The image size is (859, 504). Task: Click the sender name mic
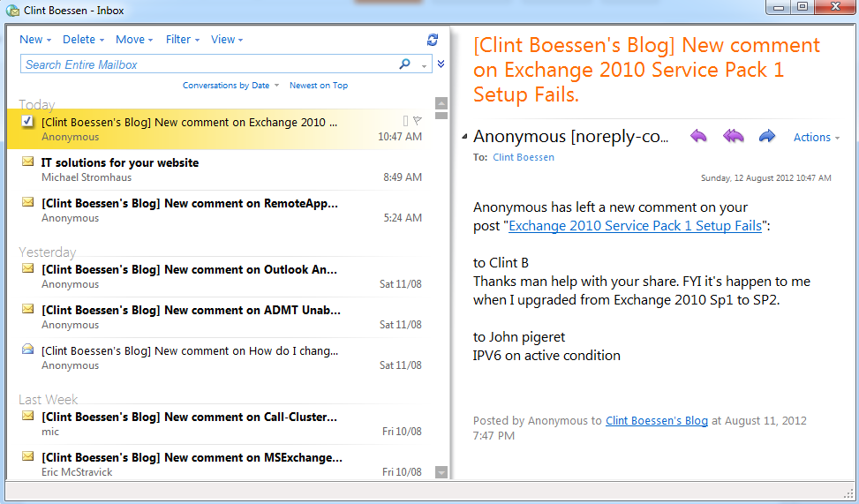click(x=50, y=432)
